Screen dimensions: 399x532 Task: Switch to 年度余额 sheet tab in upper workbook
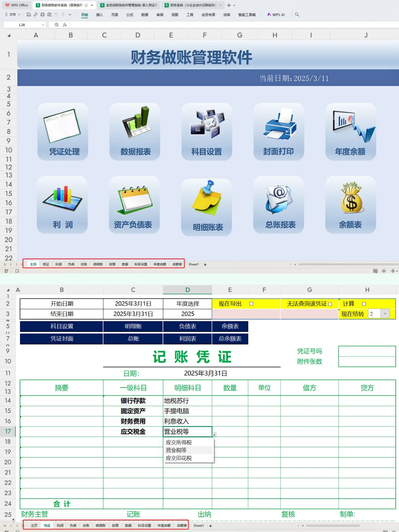click(x=160, y=265)
